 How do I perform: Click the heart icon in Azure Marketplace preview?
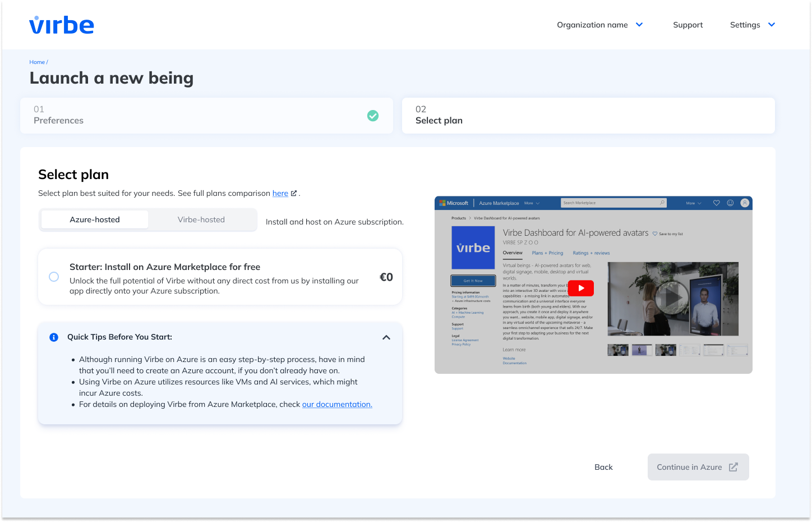click(716, 203)
